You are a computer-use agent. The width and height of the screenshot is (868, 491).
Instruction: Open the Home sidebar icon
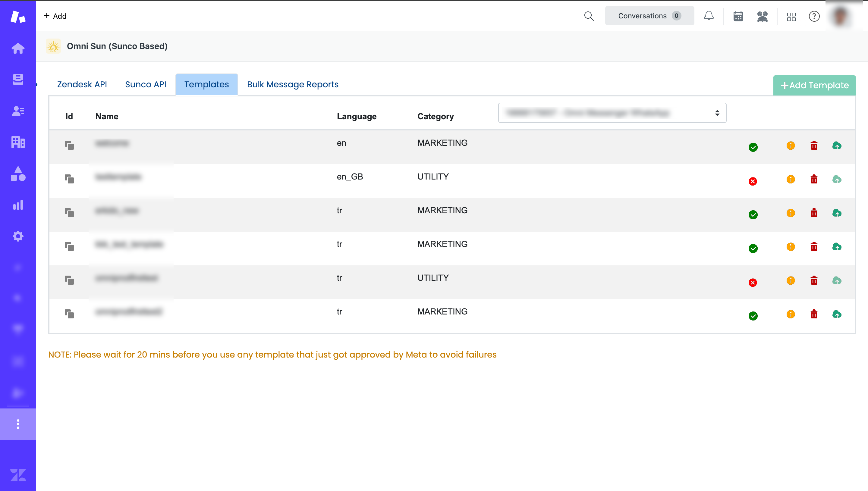pos(18,48)
